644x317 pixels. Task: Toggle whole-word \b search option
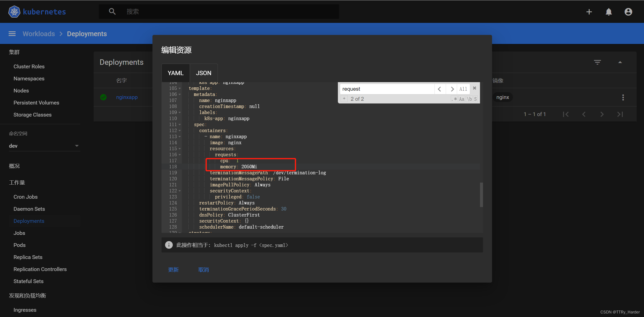(469, 99)
